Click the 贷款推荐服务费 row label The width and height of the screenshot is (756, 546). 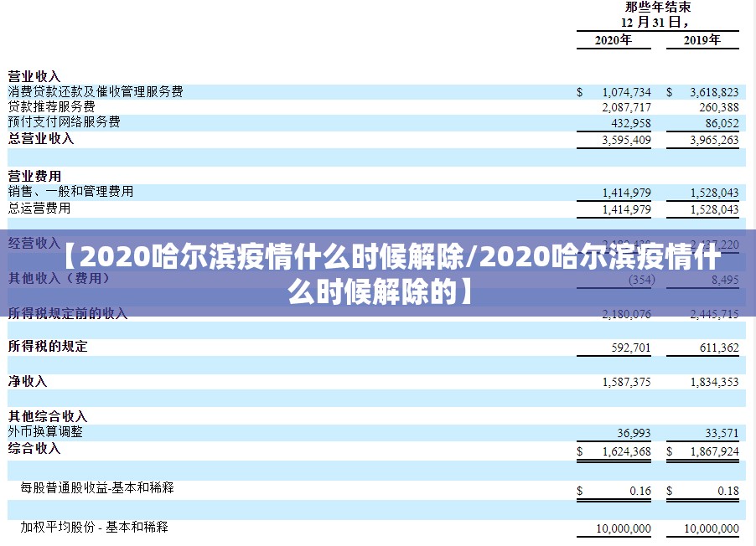pyautogui.click(x=51, y=107)
